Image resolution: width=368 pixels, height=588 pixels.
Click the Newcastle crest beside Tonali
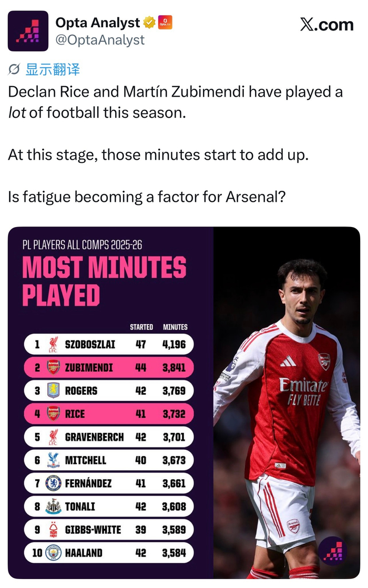pos(53,507)
